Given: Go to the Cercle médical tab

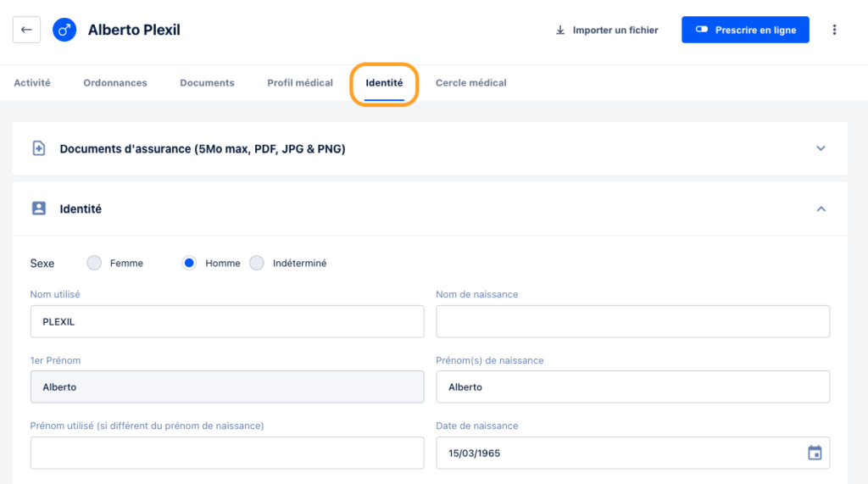Looking at the screenshot, I should point(471,82).
